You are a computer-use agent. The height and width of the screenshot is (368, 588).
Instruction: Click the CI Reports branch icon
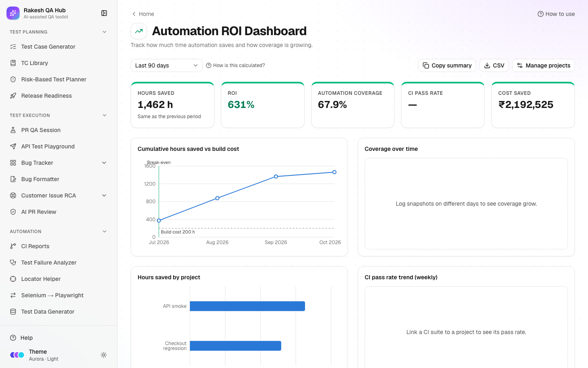tap(13, 246)
